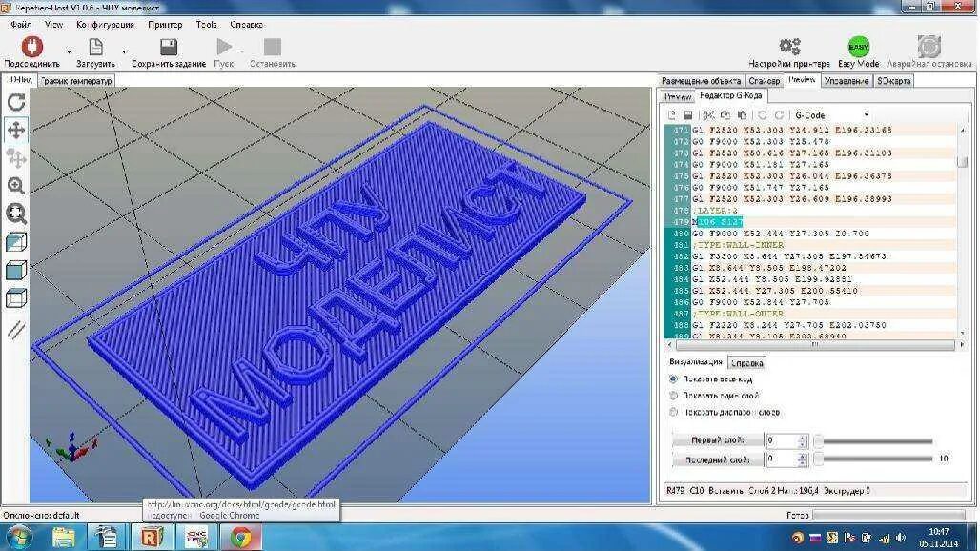Image resolution: width=980 pixels, height=551 pixels.
Task: Open the View menu
Action: [x=53, y=25]
